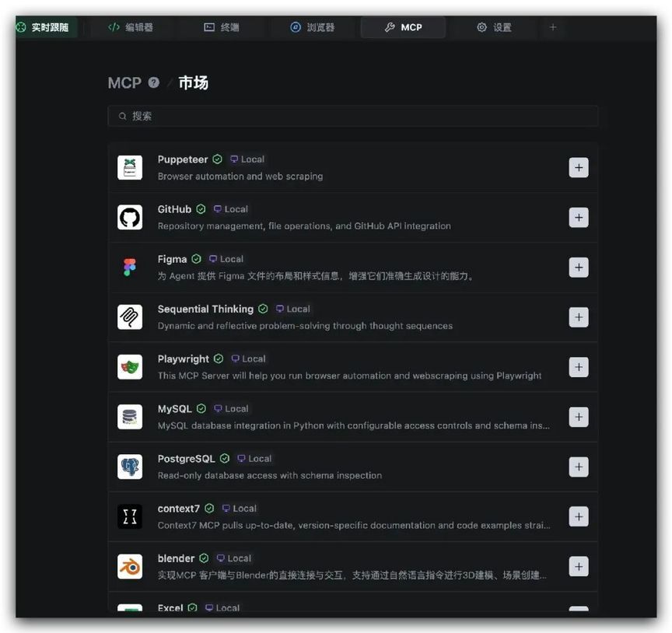Add a new tab with plus icon
672x633 pixels.
coord(553,27)
